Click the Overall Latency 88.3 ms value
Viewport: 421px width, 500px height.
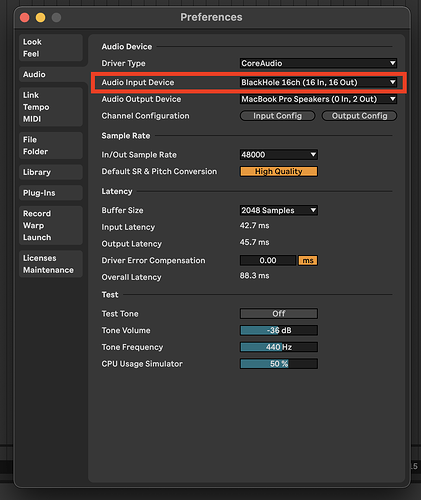click(x=254, y=276)
